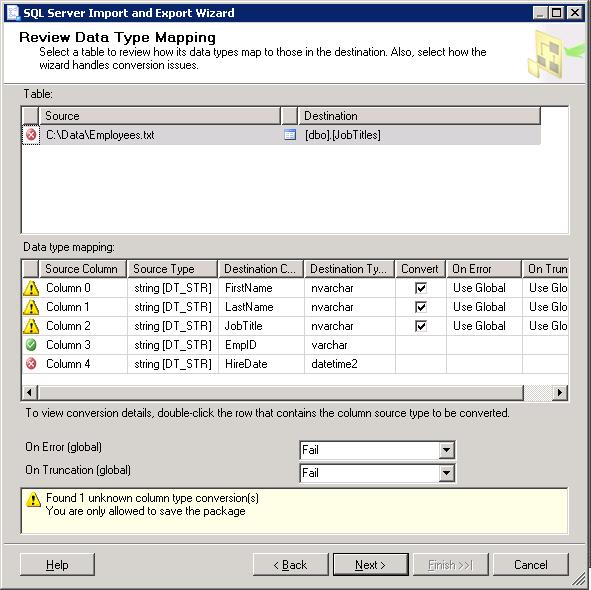Click the FirstName destination column cell
This screenshot has height=590, width=591.
click(x=261, y=288)
